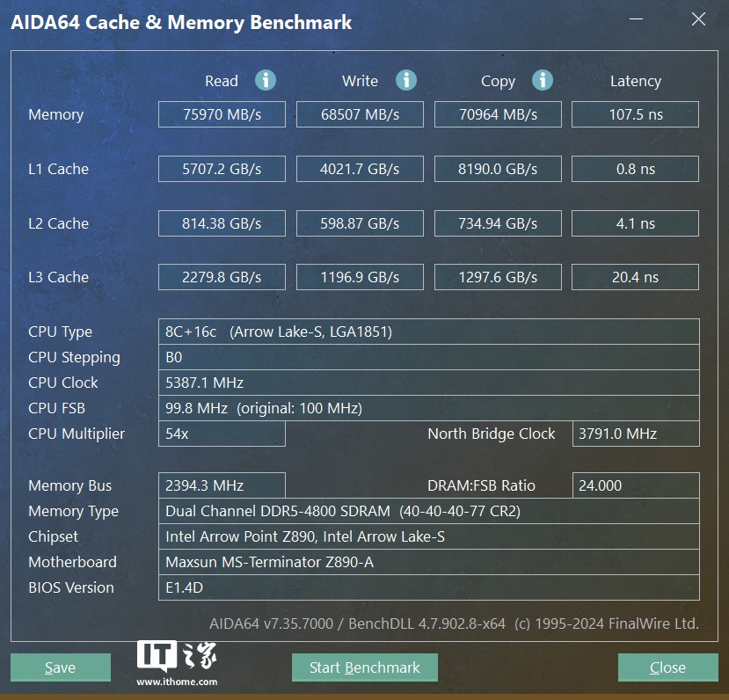Image resolution: width=729 pixels, height=700 pixels.
Task: Click the L2 Cache Read value
Action: (x=222, y=223)
